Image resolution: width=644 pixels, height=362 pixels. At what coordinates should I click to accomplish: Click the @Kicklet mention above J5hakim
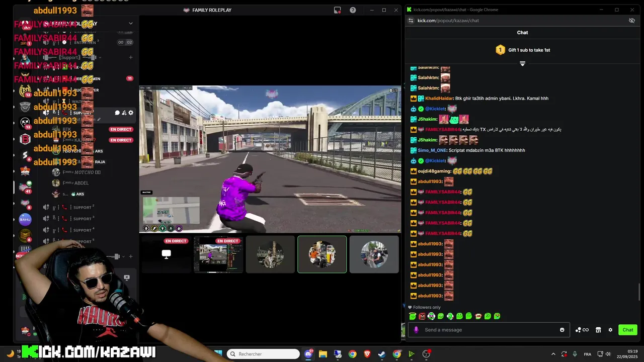pyautogui.click(x=435, y=109)
